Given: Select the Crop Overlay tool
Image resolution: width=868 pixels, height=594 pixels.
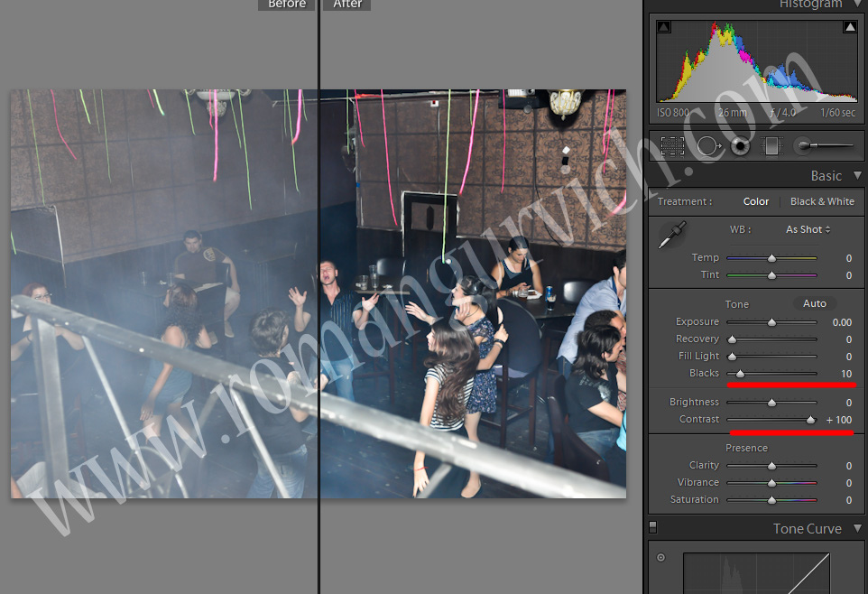Looking at the screenshot, I should [x=672, y=145].
